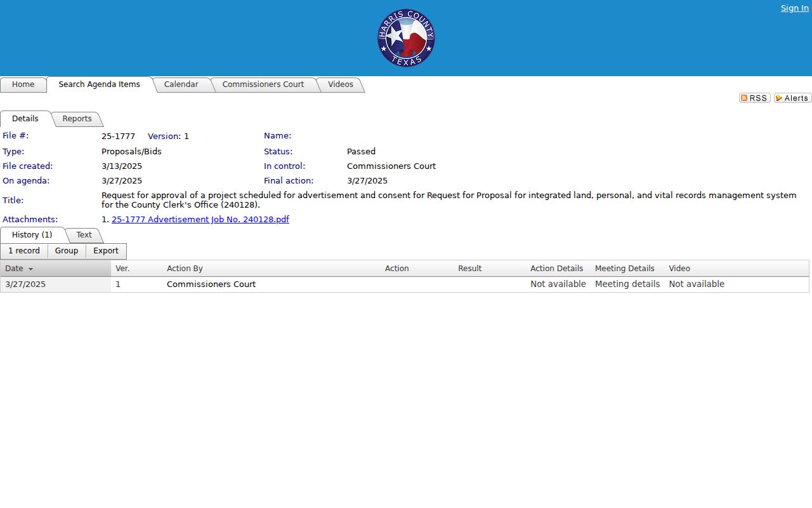Image resolution: width=812 pixels, height=508 pixels.
Task: Click the Not available text under Action Details
Action: pyautogui.click(x=558, y=284)
